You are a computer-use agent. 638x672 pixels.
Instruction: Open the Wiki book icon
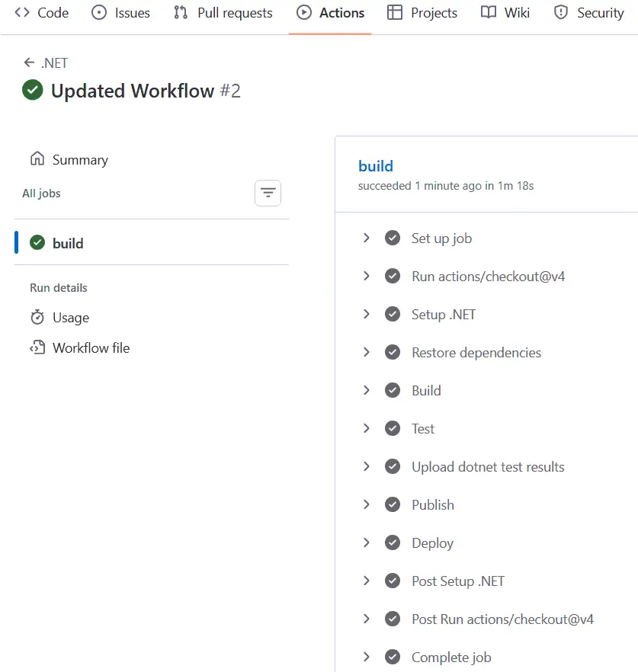487,12
